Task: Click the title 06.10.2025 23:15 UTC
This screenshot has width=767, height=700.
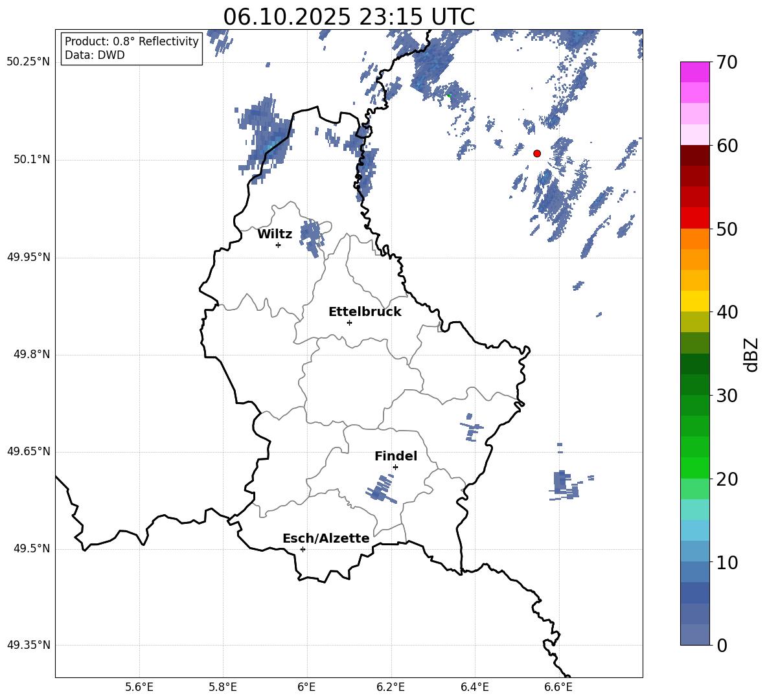Action: pos(349,17)
